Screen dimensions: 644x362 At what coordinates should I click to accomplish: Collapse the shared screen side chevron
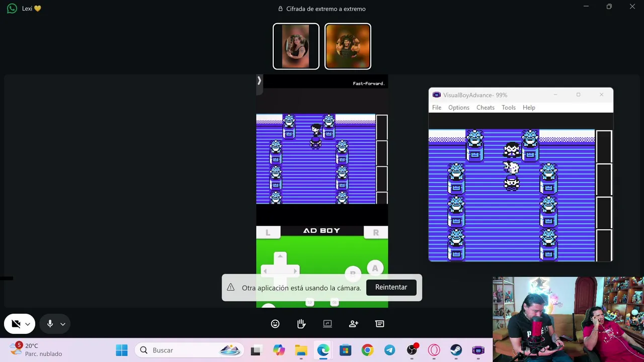(259, 80)
